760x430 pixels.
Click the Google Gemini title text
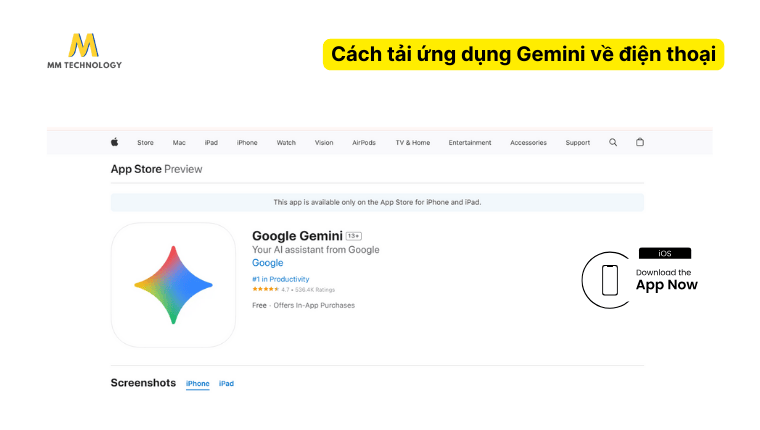pos(297,236)
